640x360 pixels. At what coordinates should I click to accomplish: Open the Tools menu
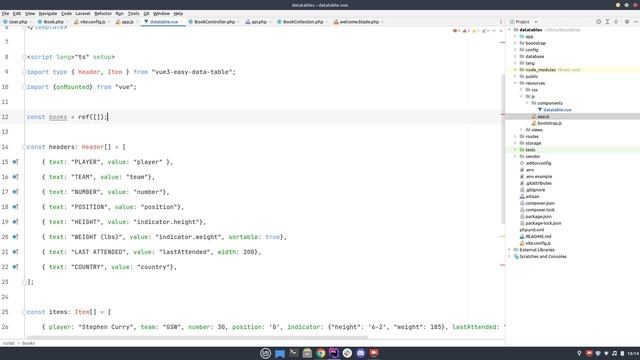[x=133, y=13]
